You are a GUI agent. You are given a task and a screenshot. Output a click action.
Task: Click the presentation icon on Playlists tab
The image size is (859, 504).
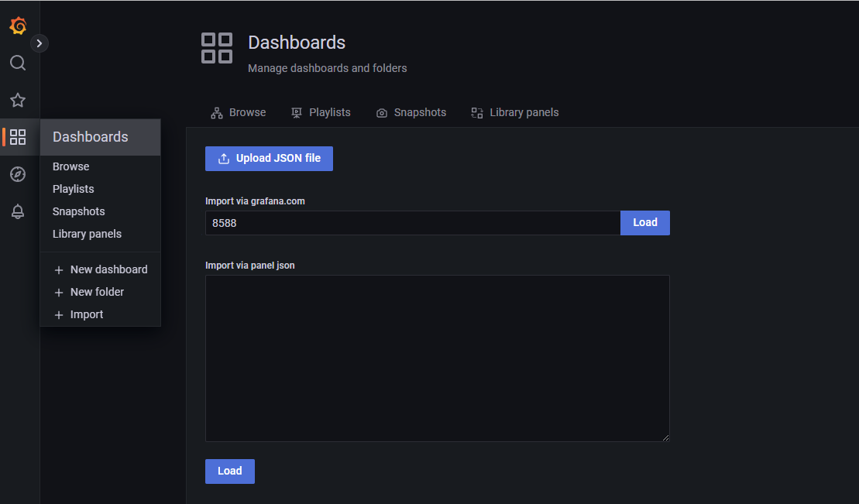pyautogui.click(x=297, y=113)
